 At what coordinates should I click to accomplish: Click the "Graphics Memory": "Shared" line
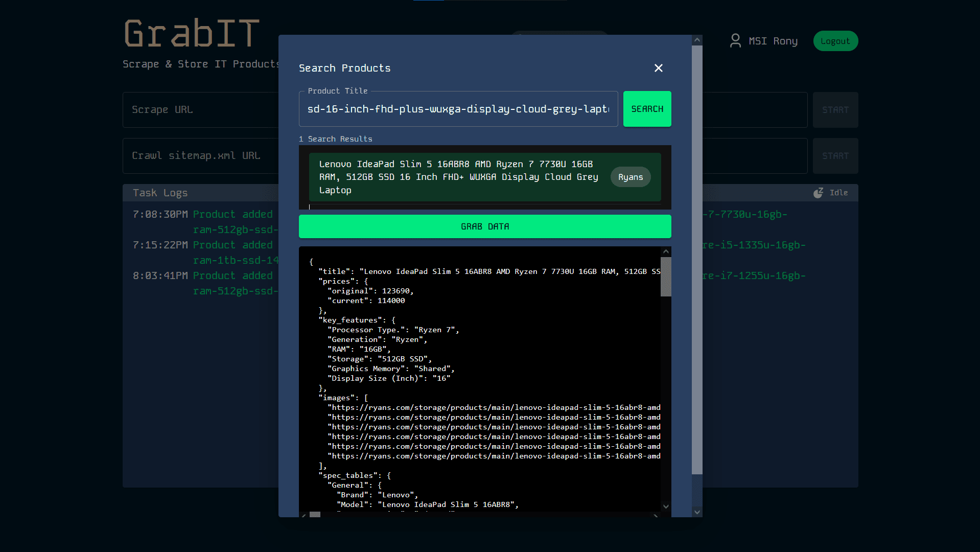click(x=391, y=369)
